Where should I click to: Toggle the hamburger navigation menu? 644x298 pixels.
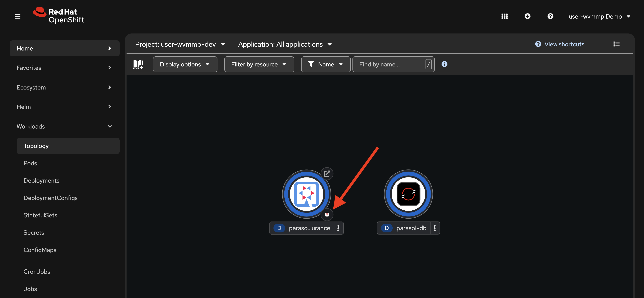tap(18, 16)
